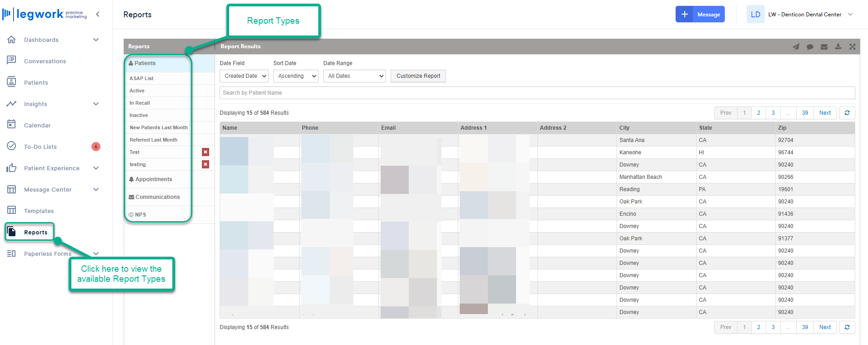Click the chat bubble icon in report header

point(810,46)
